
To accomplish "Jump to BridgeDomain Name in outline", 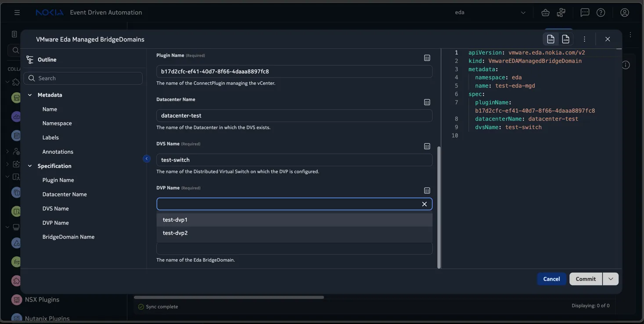I will coord(68,237).
